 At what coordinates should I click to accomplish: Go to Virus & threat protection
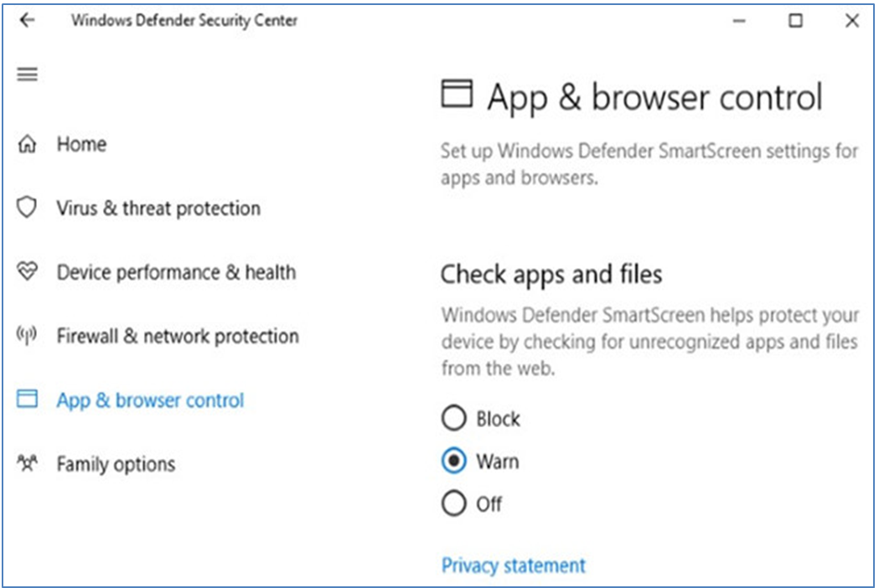(x=158, y=208)
